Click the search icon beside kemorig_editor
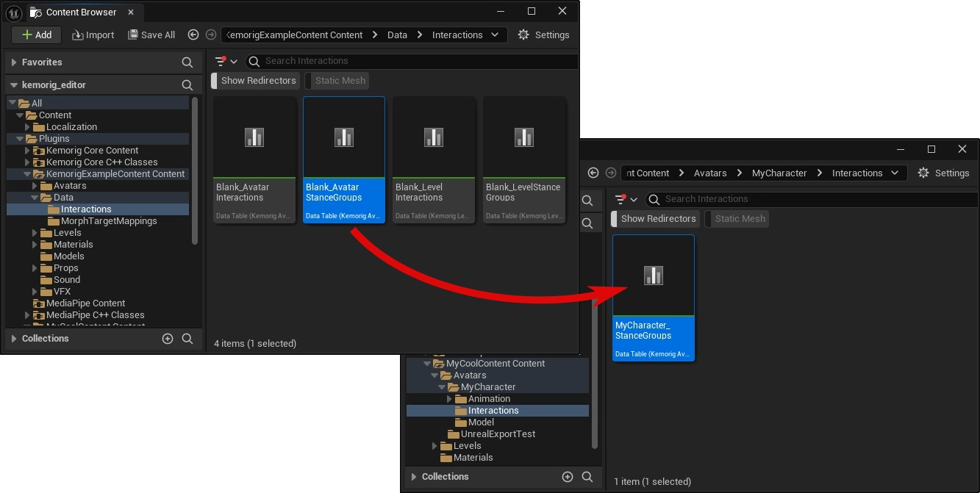Viewport: 980px width, 493px height. (x=187, y=85)
